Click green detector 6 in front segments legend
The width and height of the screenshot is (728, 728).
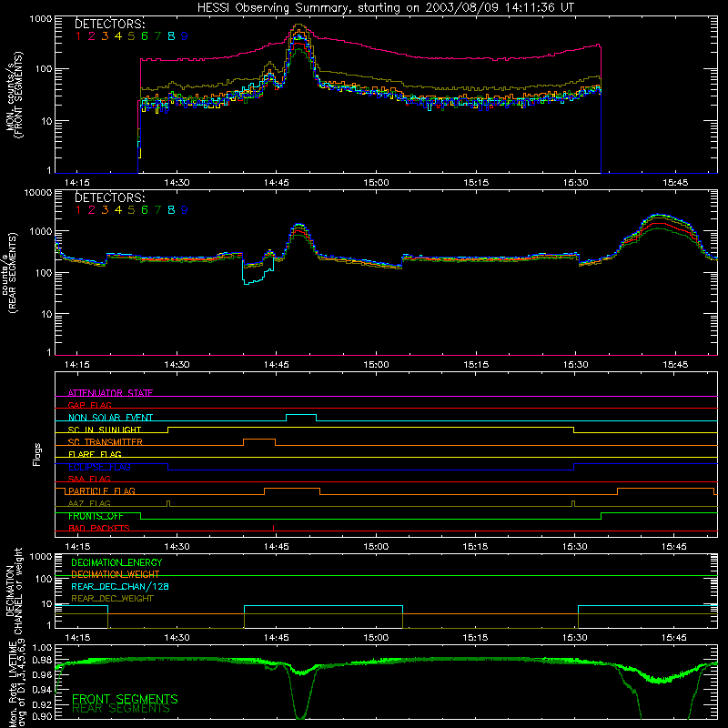click(x=145, y=35)
